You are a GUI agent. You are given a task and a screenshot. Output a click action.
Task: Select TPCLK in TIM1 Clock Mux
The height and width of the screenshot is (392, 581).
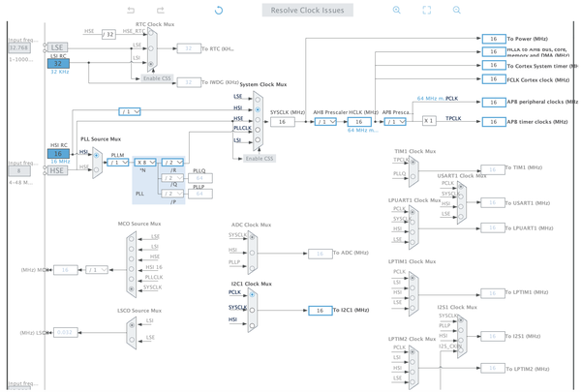click(x=413, y=163)
